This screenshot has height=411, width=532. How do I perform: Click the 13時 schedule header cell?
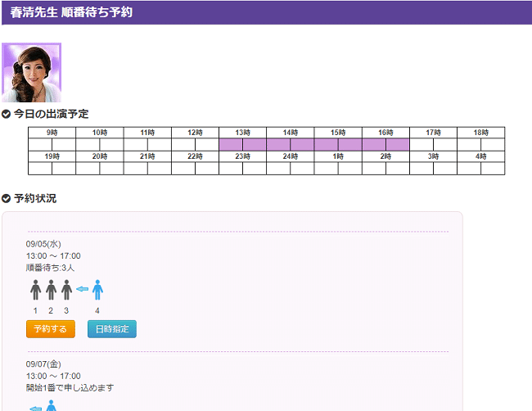point(242,133)
